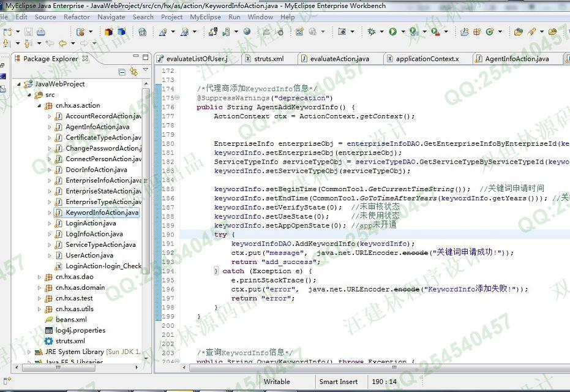The height and width of the screenshot is (392, 570).
Task: Click the New wizard toolbar icon
Action: pos(7,32)
